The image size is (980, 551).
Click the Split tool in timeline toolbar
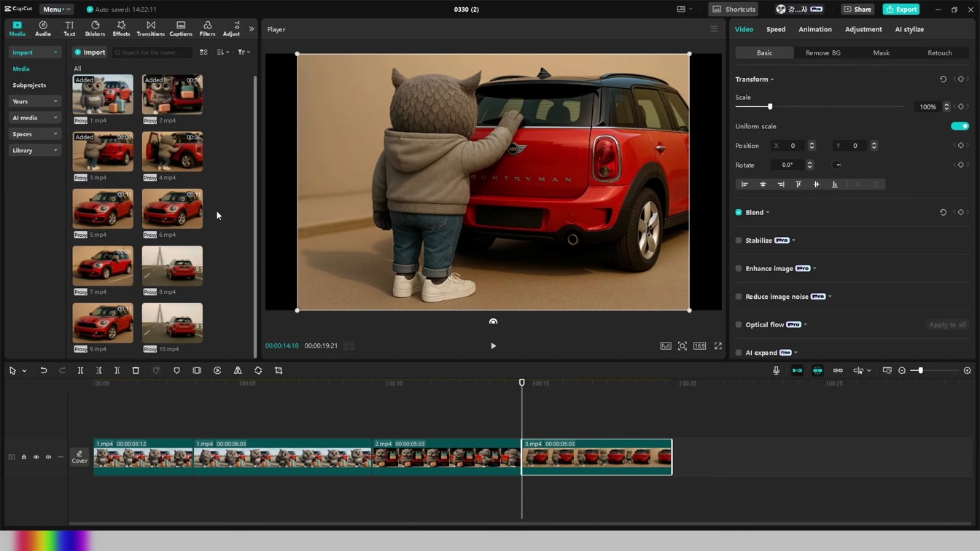click(x=81, y=370)
